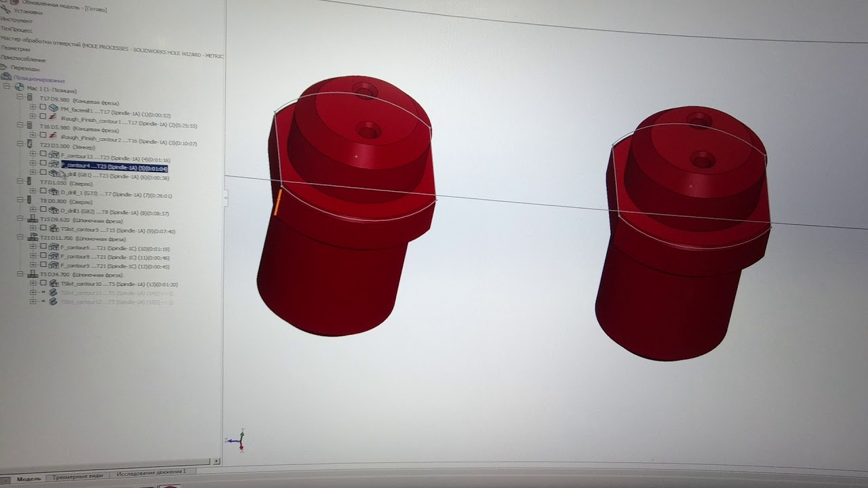Collapse the T17 D9.980 tool group
The height and width of the screenshot is (488, 868).
point(20,98)
